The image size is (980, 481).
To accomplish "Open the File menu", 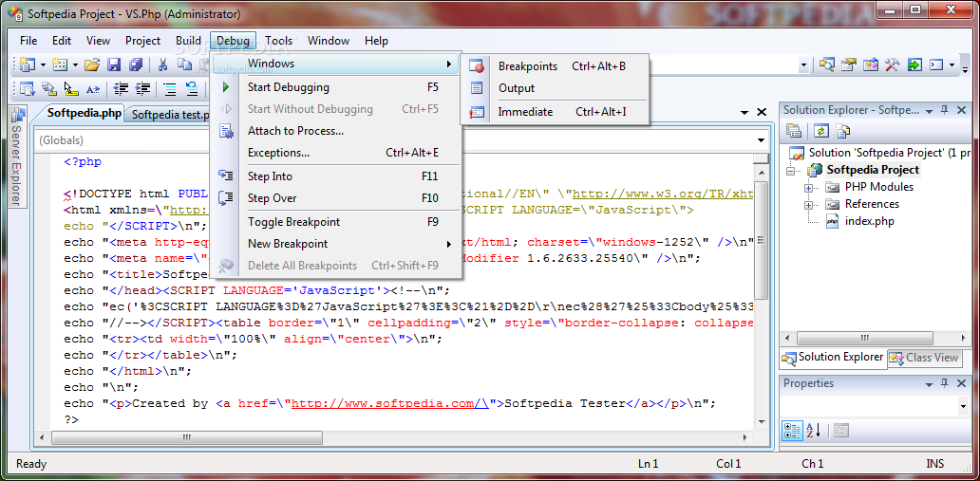I will point(28,41).
